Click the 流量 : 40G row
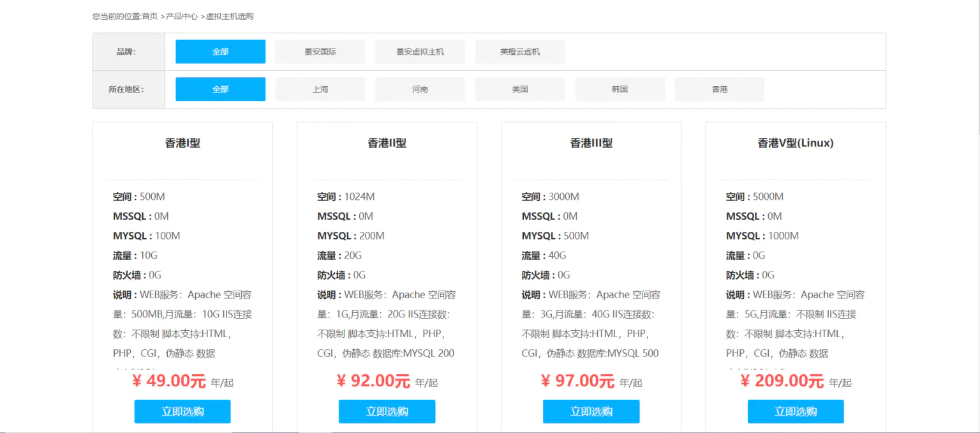 tap(544, 255)
